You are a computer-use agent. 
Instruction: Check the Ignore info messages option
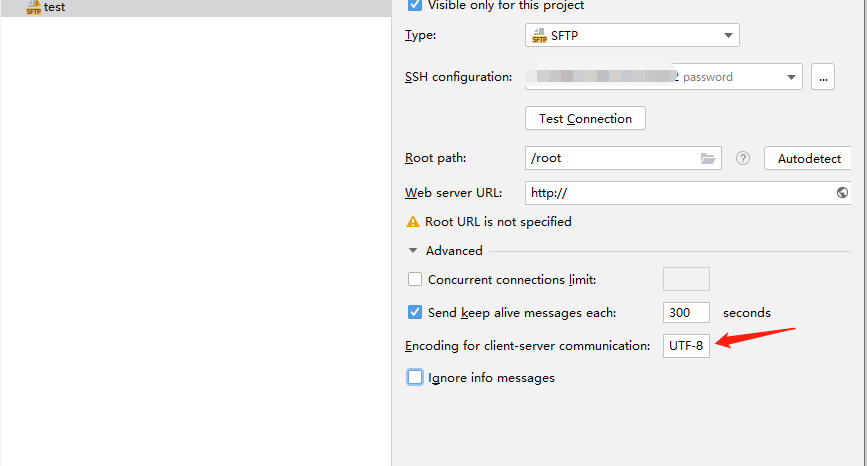[x=415, y=377]
